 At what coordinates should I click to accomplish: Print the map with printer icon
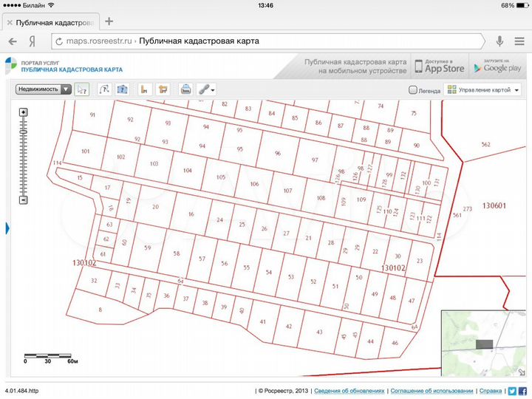point(185,89)
